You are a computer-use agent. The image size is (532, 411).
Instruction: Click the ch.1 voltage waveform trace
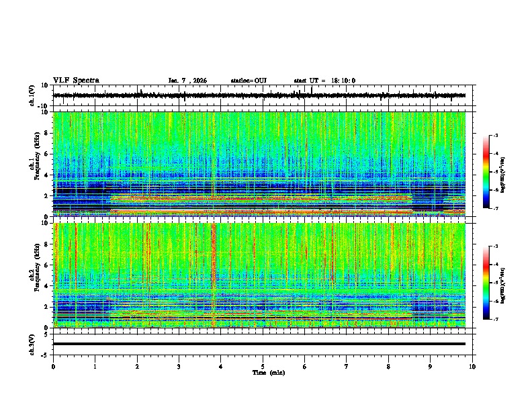coord(259,95)
